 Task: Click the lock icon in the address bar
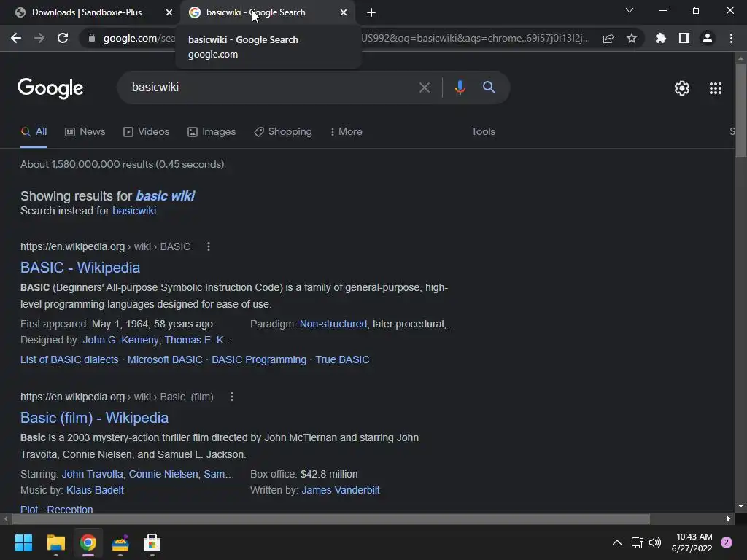(92, 38)
